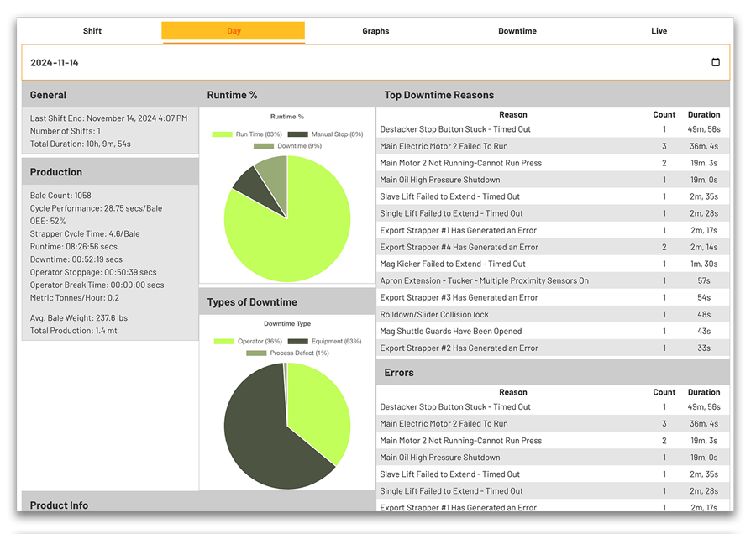
Task: Open the Live tab
Action: coord(659,31)
